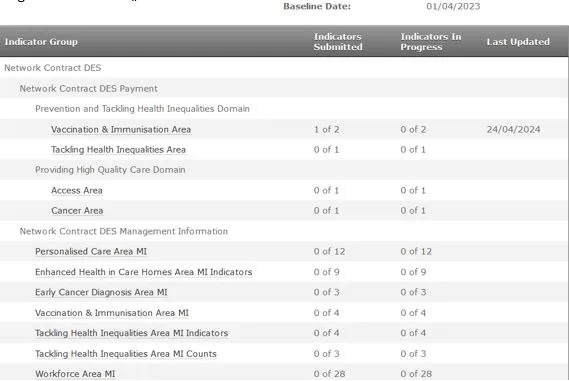Click the Last Updated column header
Screen dimensions: 569x381
pos(518,42)
